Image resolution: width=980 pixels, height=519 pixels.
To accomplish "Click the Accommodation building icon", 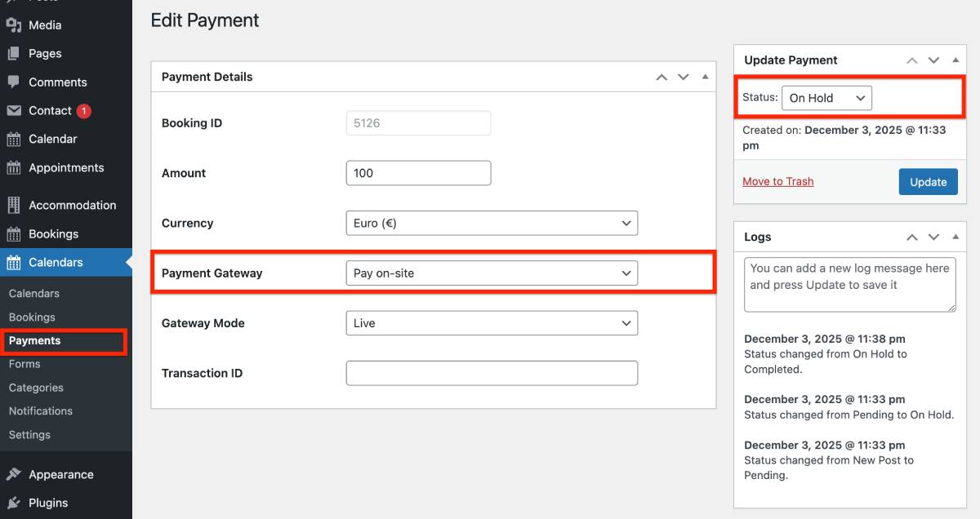I will (14, 206).
